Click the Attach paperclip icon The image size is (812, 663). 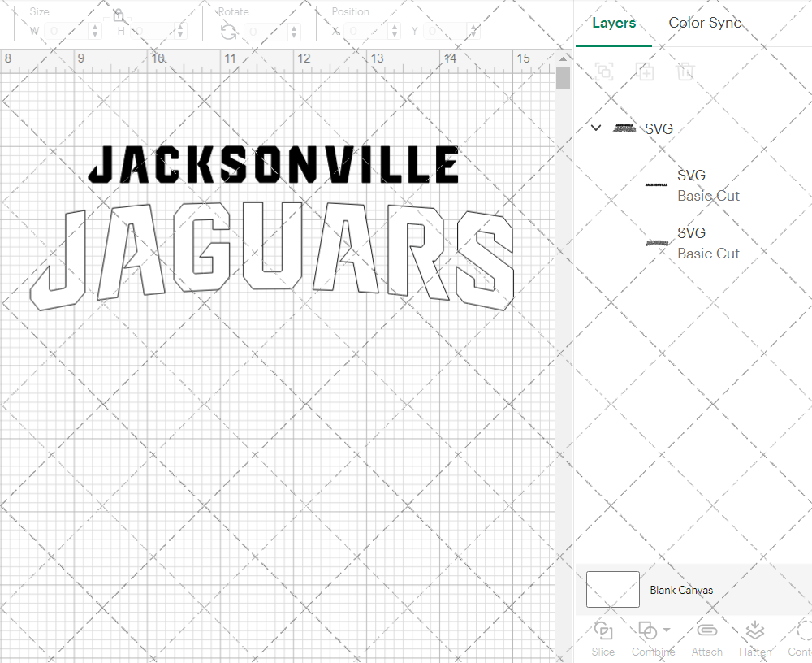point(706,631)
